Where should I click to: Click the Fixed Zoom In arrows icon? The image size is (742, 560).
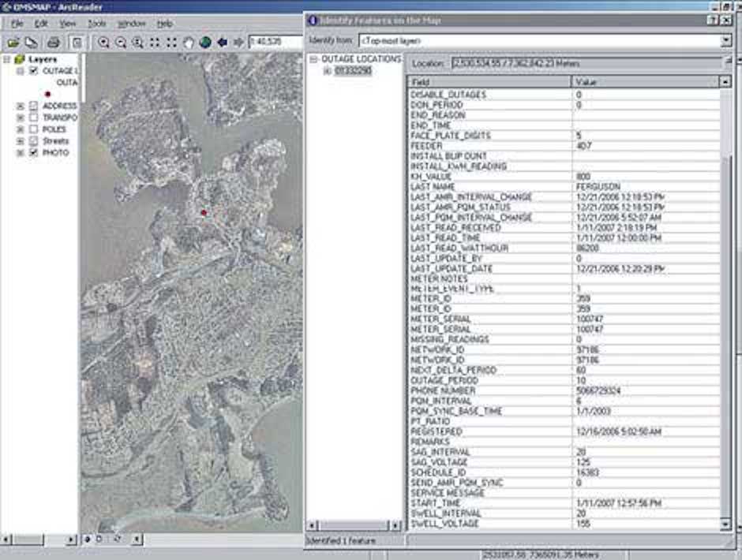[155, 43]
